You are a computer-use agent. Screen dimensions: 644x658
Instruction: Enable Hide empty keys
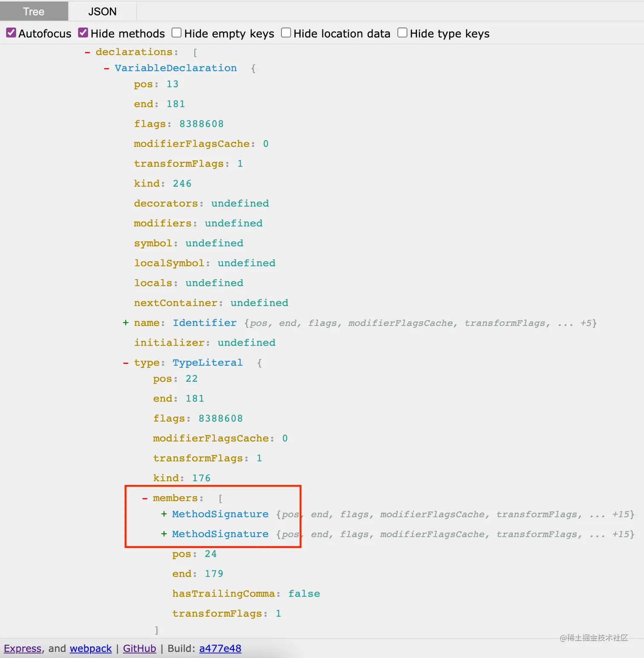coord(176,32)
